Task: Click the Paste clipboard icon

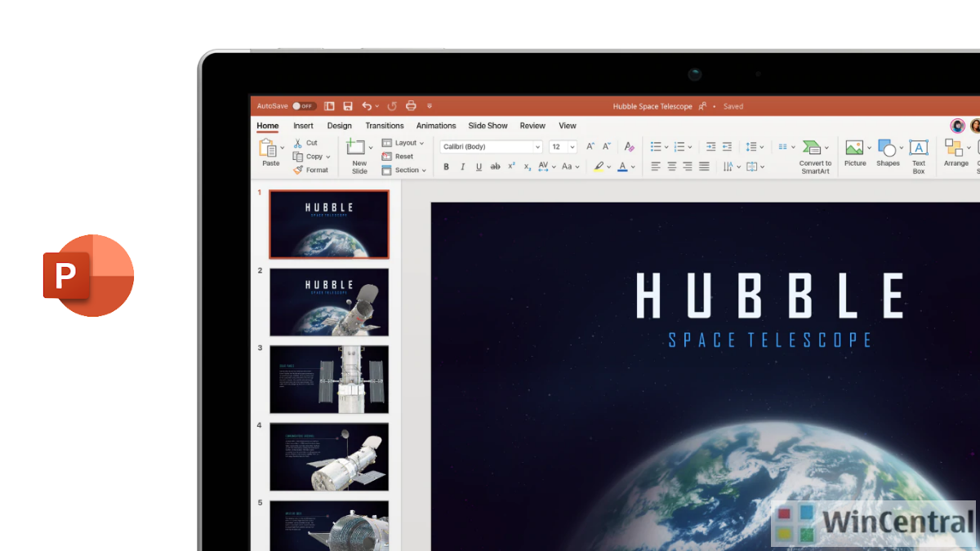Action: (x=268, y=148)
